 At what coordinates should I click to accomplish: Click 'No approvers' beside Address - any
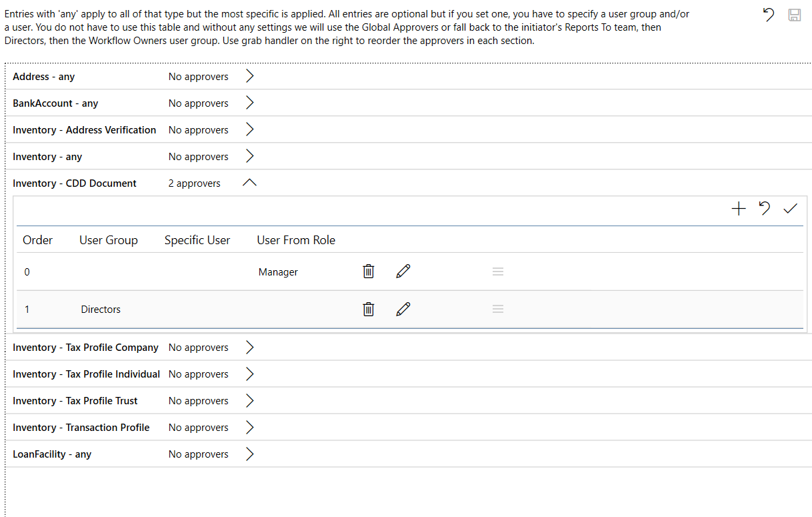coord(199,77)
